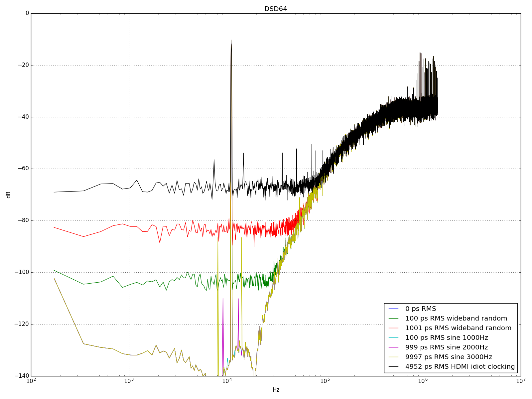Click the y-axis tick label −120
The width and height of the screenshot is (532, 399).
pos(22,324)
